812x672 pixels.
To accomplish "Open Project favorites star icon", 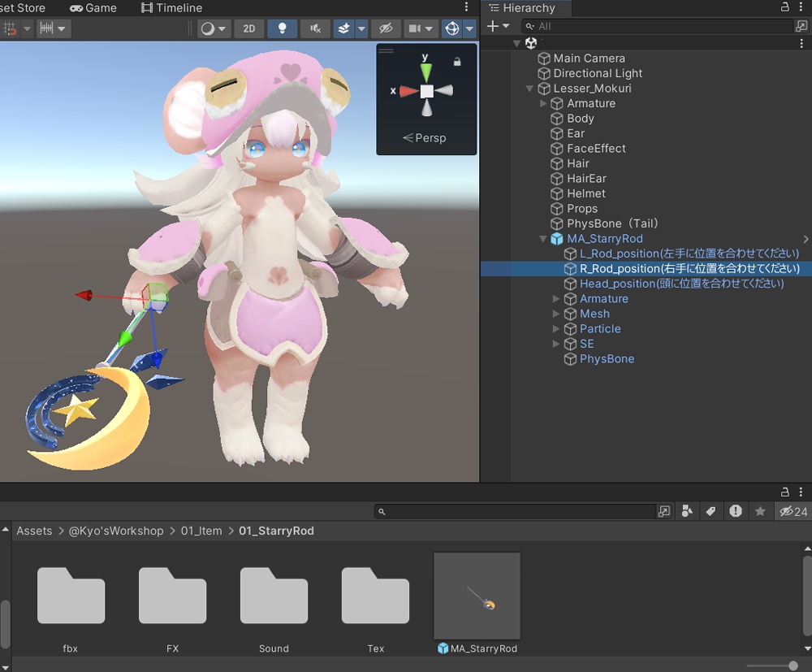I will pyautogui.click(x=760, y=511).
